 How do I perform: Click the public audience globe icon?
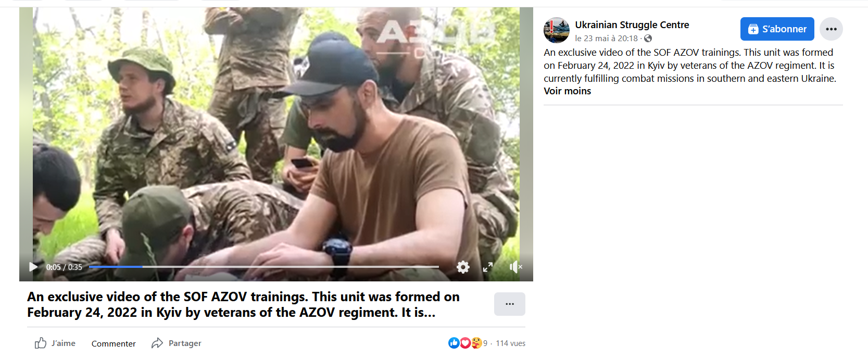648,39
